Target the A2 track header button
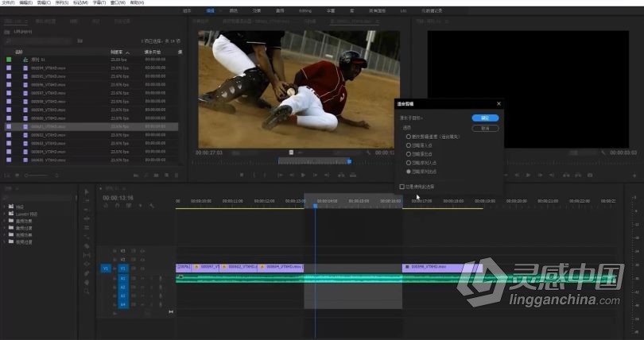The height and width of the screenshot is (340, 644). click(122, 287)
